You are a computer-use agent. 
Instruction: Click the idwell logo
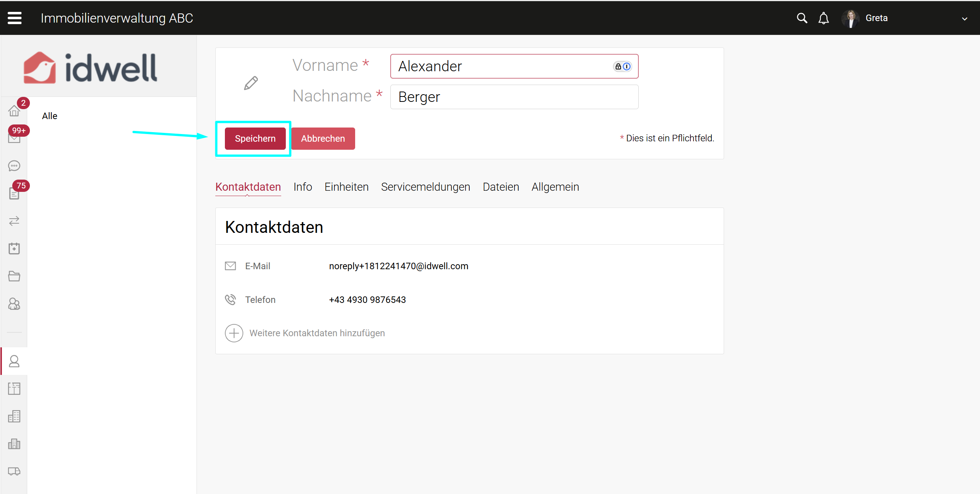90,68
